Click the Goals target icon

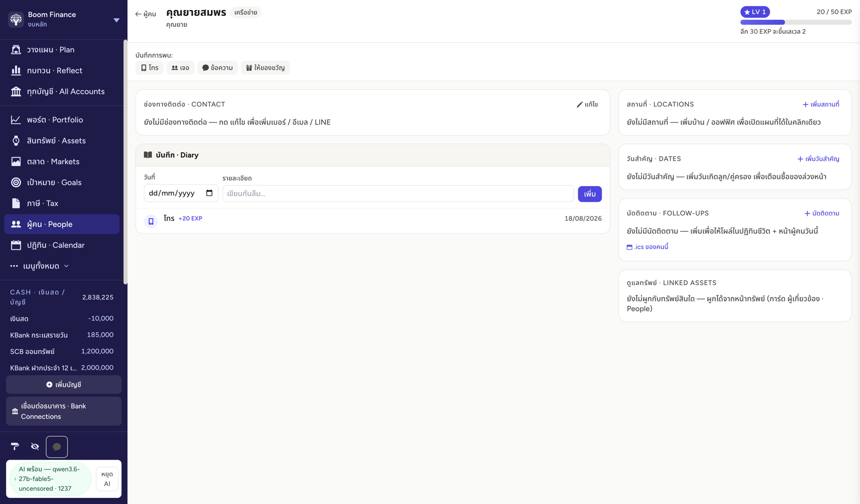pyautogui.click(x=16, y=183)
